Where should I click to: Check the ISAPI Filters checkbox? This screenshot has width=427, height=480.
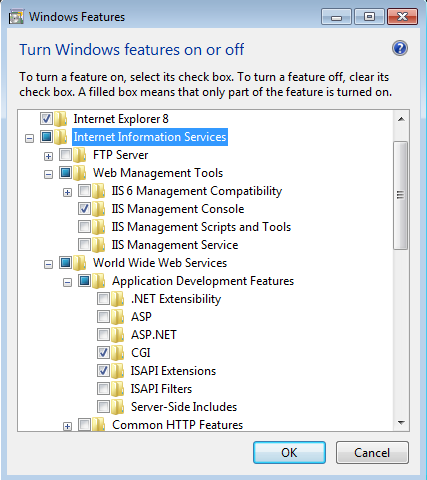click(x=103, y=388)
